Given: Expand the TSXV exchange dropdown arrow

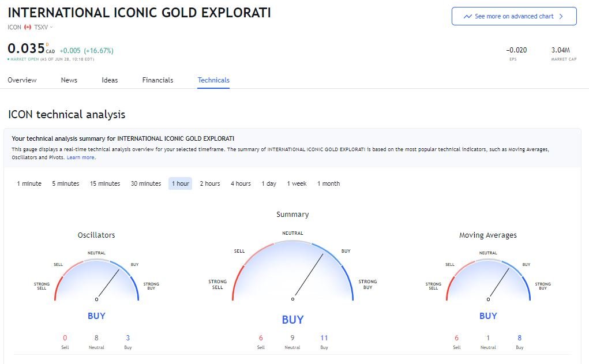Looking at the screenshot, I should pos(51,27).
